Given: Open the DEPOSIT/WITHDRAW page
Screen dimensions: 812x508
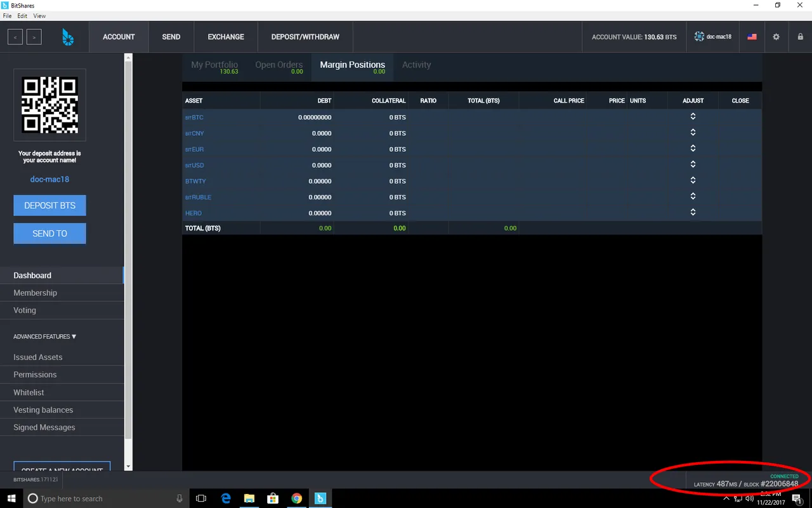Looking at the screenshot, I should click(x=305, y=37).
